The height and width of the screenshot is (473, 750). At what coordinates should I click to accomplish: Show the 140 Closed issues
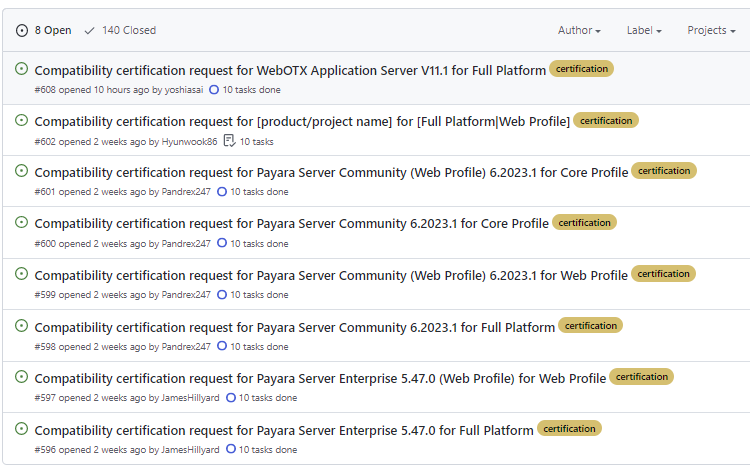(120, 30)
